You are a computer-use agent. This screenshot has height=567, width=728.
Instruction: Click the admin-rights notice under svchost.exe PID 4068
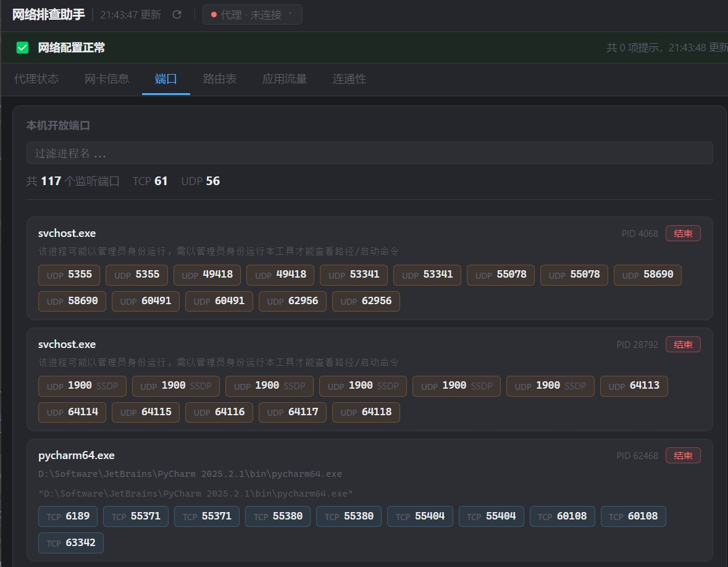coord(218,252)
